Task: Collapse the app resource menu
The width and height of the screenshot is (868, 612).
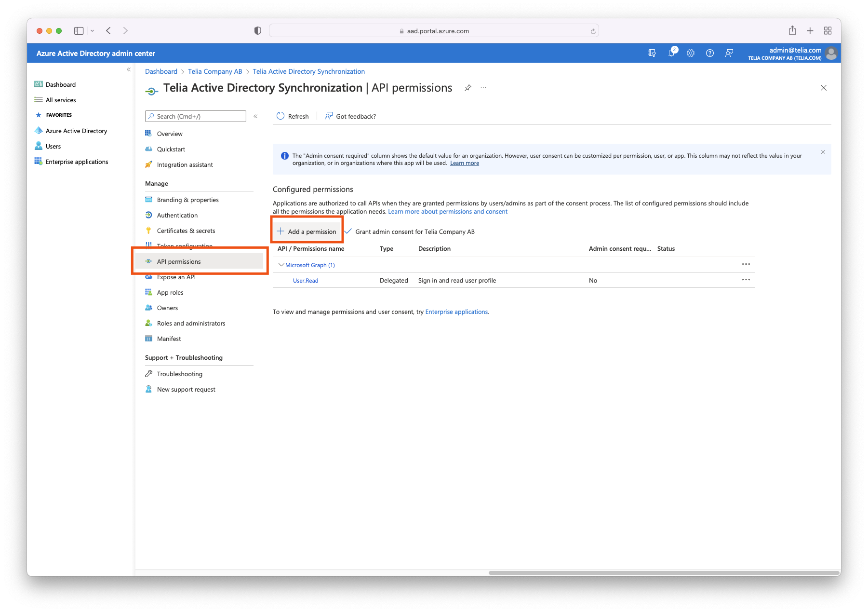Action: coord(255,116)
